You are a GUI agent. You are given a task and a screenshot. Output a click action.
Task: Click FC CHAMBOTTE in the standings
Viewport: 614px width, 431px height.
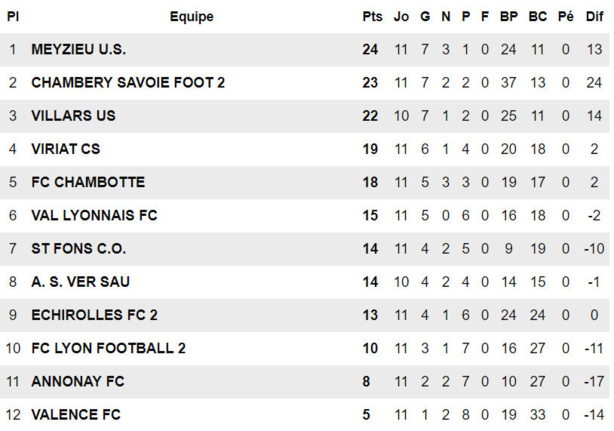point(88,182)
